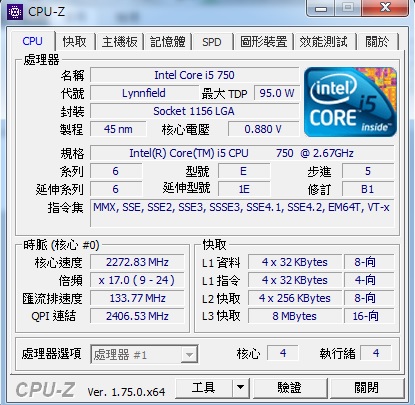The height and width of the screenshot is (405, 415).
Task: Select the SPD tab
Action: click(x=212, y=42)
